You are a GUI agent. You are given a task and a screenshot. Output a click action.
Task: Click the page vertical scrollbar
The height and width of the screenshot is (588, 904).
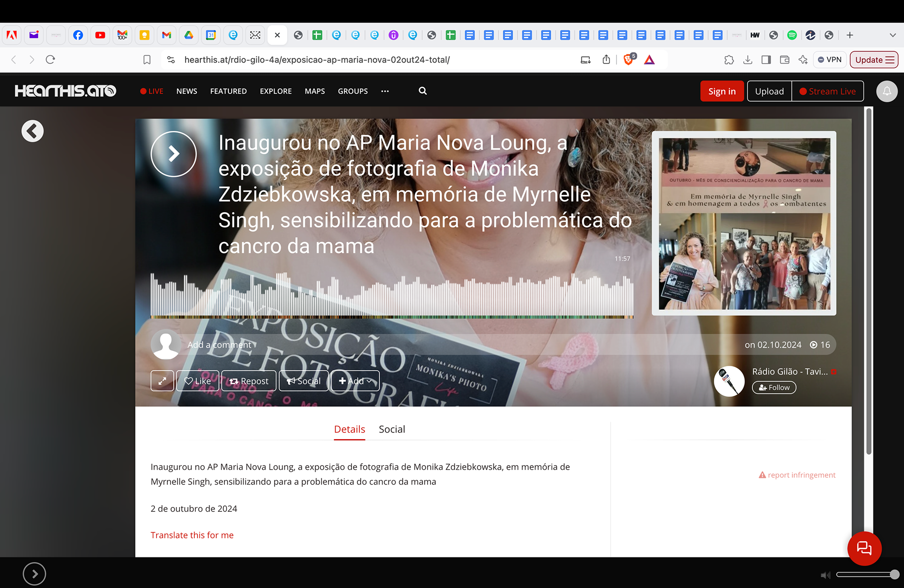869,281
